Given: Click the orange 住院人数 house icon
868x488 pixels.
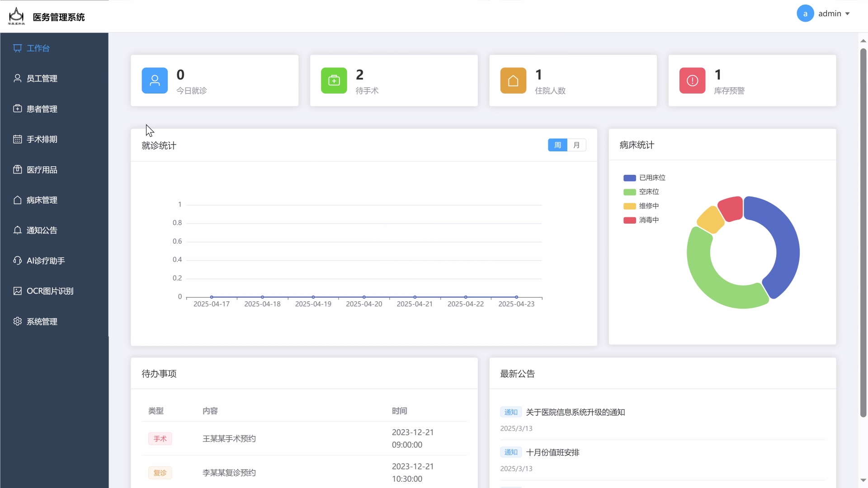Looking at the screenshot, I should pos(513,80).
